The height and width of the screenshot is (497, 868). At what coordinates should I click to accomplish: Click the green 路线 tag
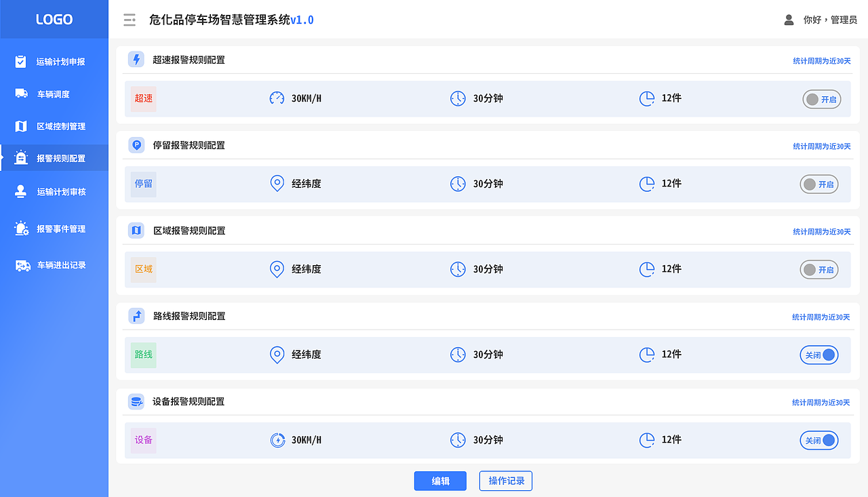144,355
